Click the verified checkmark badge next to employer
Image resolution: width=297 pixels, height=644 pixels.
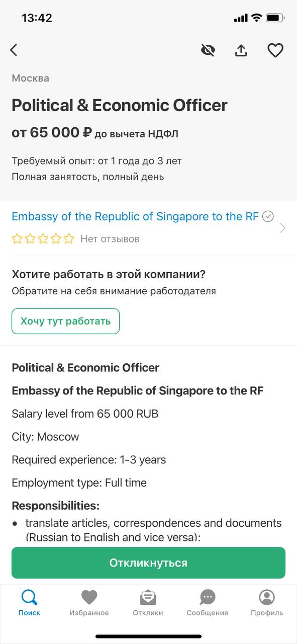268,216
